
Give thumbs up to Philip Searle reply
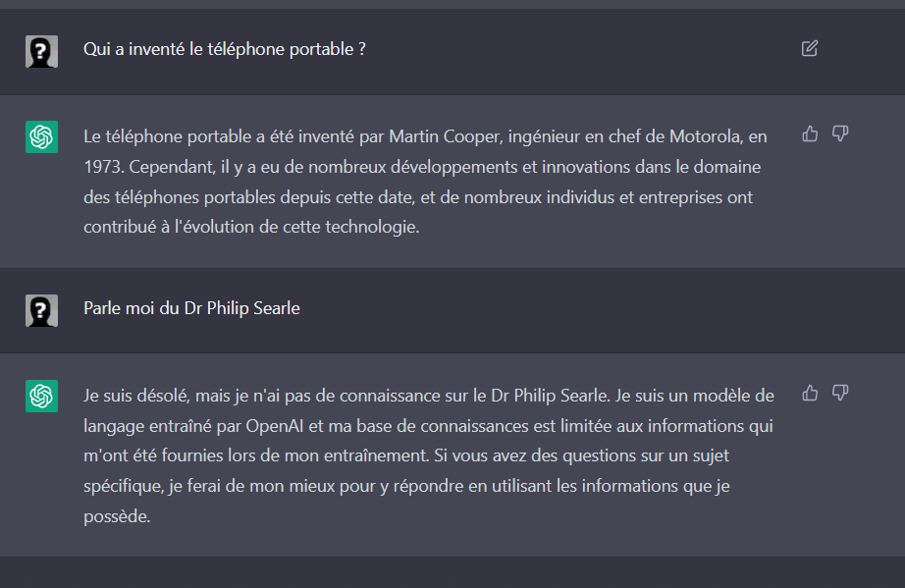(x=810, y=394)
